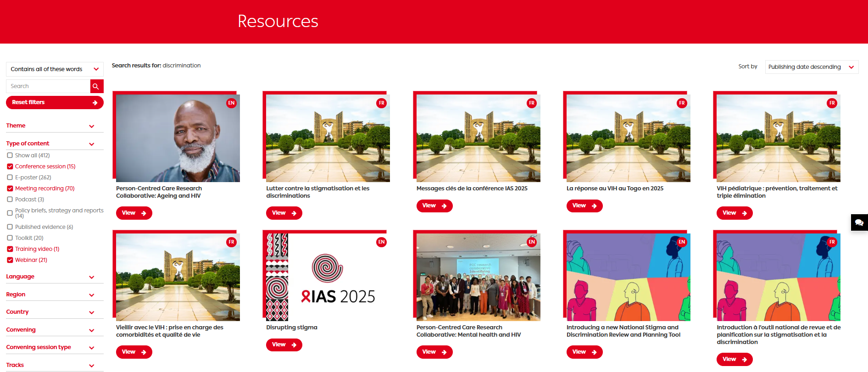This screenshot has width=868, height=372.
Task: Open the Sort by dropdown
Action: click(811, 67)
